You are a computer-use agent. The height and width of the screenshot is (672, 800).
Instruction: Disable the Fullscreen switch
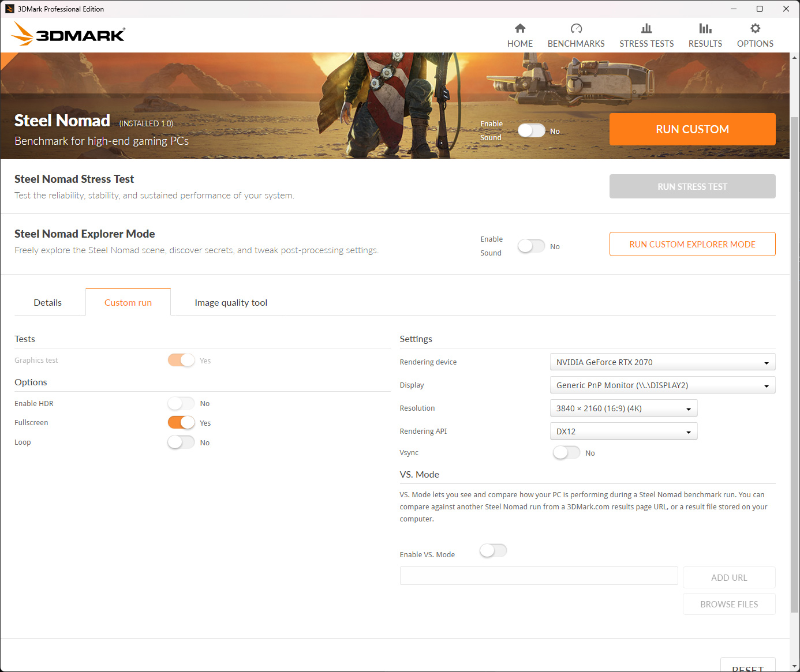181,423
